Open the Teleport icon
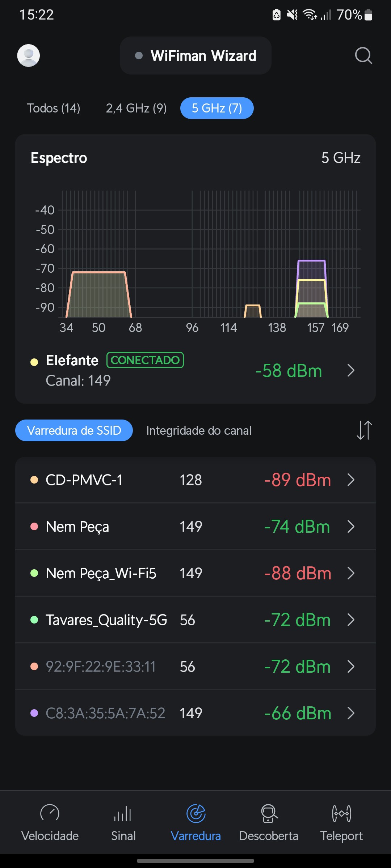Screen dimensions: 391x868 341,813
